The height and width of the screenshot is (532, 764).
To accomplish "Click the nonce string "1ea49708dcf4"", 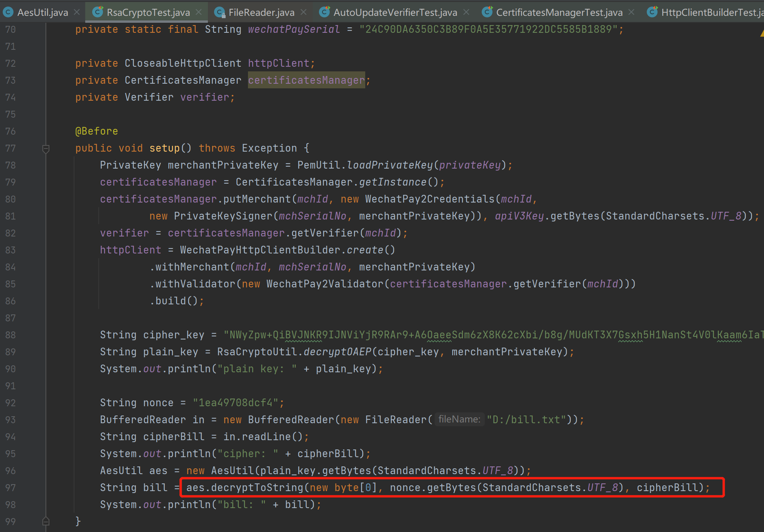I will [235, 403].
